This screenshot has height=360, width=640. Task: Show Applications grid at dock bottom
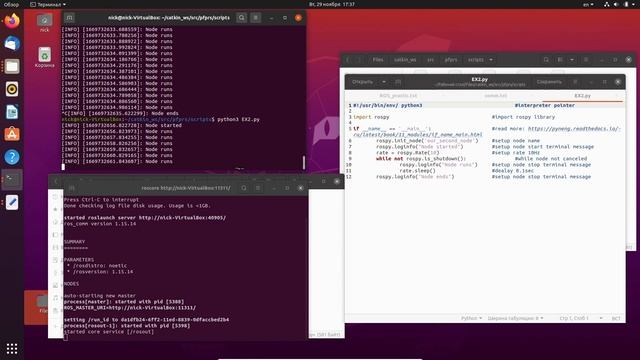(12, 348)
